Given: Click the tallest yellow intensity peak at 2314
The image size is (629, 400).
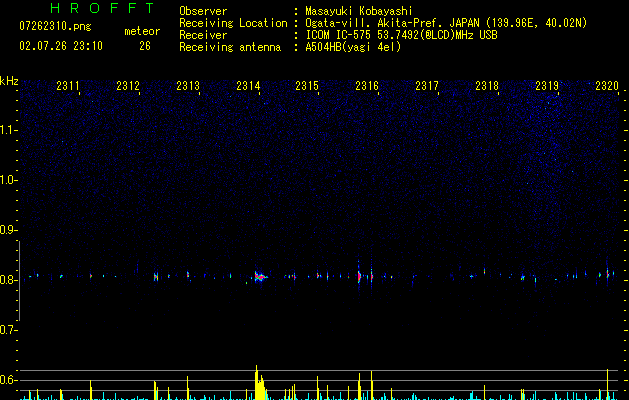Looking at the screenshot, I should pos(257,382).
